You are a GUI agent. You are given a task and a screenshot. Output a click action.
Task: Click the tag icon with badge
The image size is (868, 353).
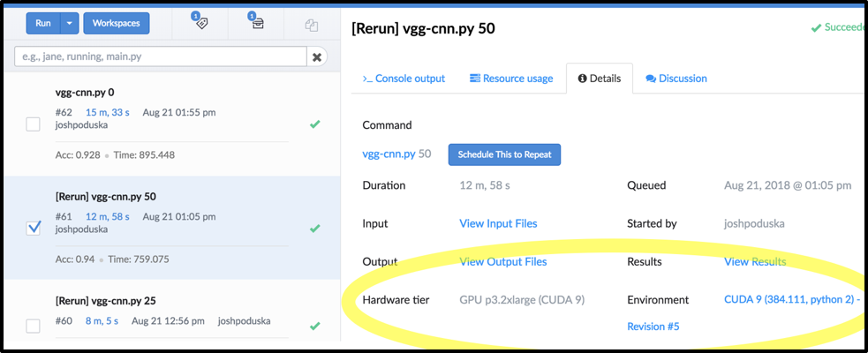(x=200, y=22)
